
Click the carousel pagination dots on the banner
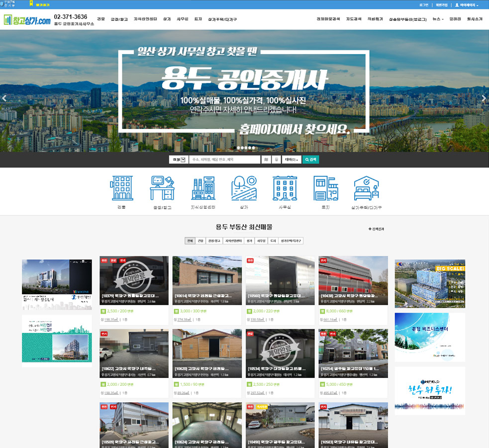pos(245,148)
